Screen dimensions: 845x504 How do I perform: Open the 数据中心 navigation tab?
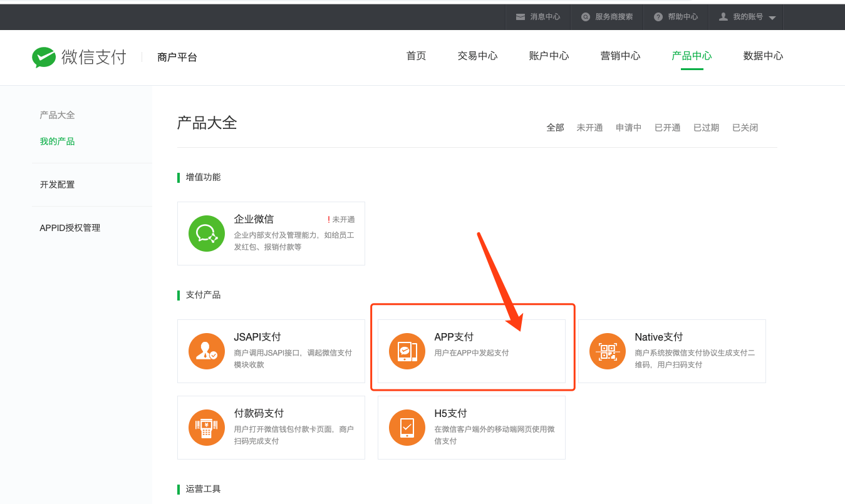coord(763,56)
